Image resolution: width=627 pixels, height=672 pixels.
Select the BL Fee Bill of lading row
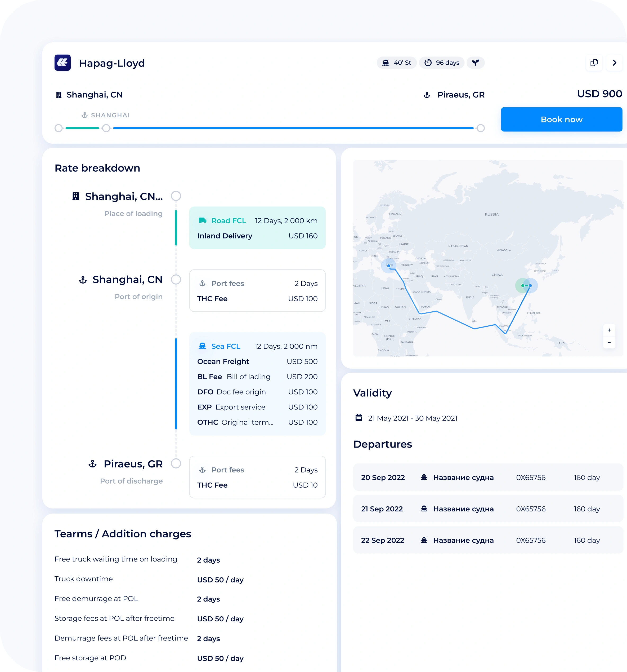257,377
